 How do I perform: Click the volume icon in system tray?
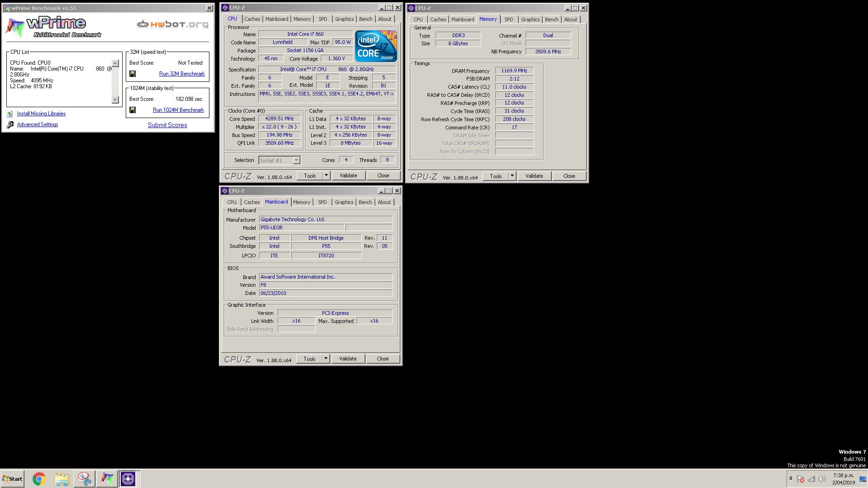822,479
